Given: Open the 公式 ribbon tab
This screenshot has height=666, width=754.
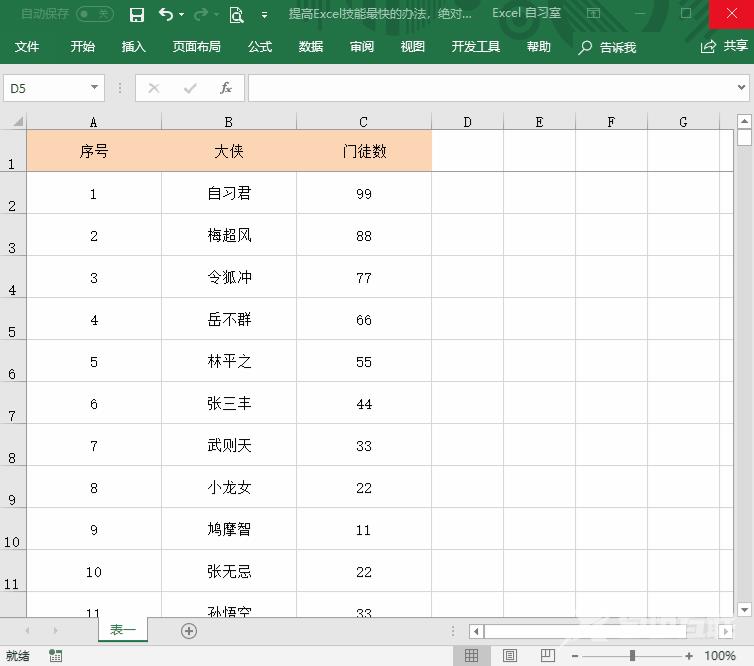Looking at the screenshot, I should point(260,47).
